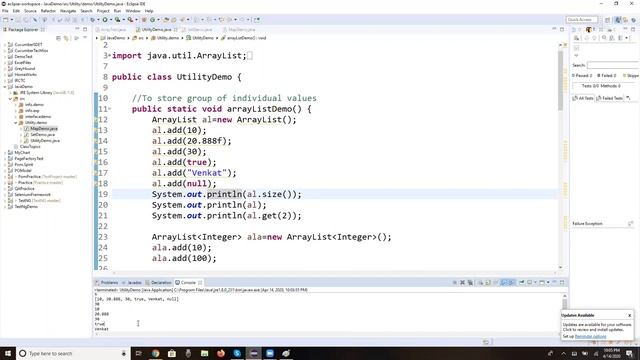This screenshot has width=640, height=360.
Task: Click the Reminder options link
Action: [590, 336]
